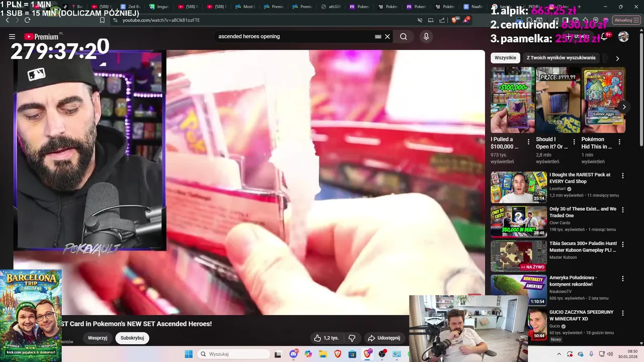Click the Wesprzyj join button
This screenshot has width=644, height=362.
[98, 338]
